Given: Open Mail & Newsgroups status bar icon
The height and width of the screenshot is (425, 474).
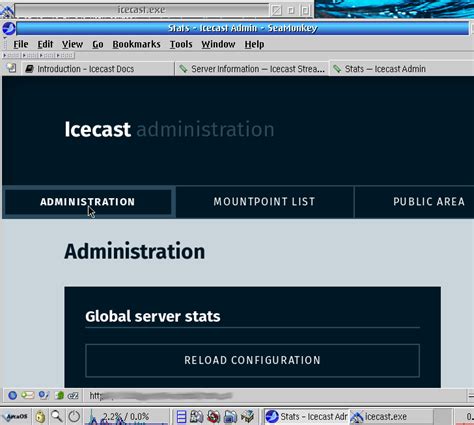Looking at the screenshot, I should [x=28, y=396].
